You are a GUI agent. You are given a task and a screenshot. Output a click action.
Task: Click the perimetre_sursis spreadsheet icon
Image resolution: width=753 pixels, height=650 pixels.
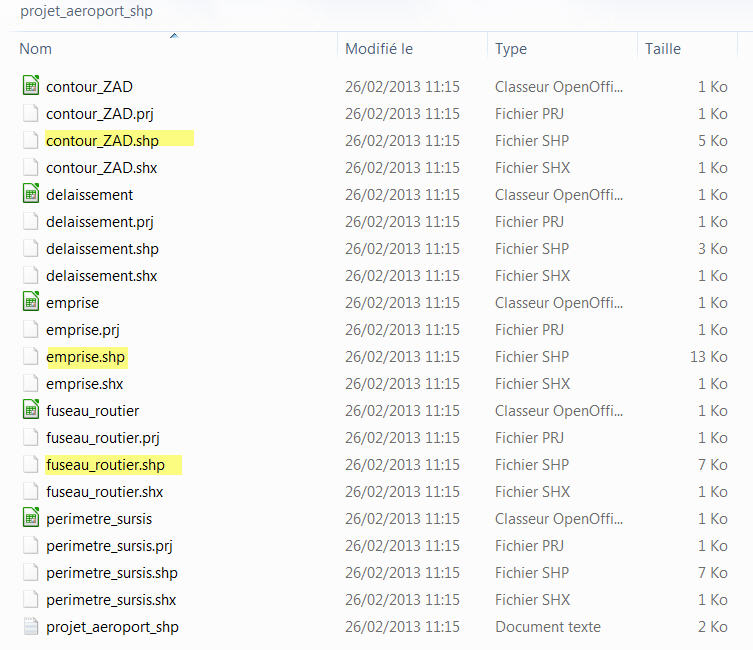coord(29,518)
